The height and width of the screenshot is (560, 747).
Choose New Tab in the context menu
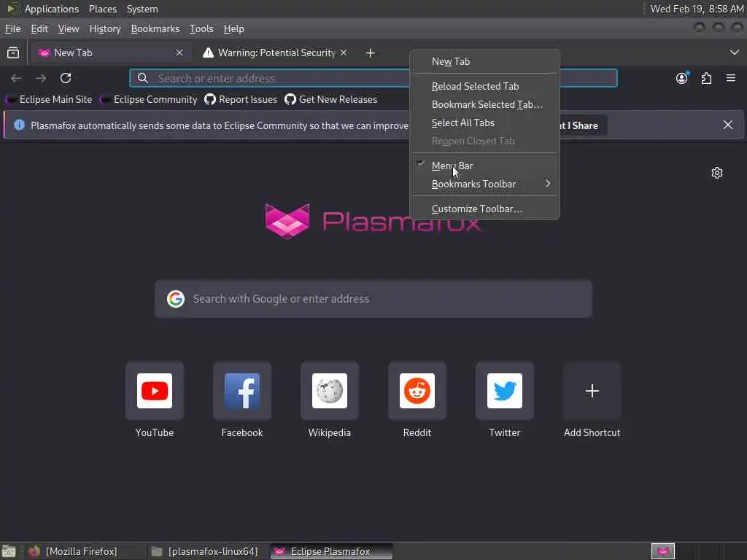click(485, 61)
